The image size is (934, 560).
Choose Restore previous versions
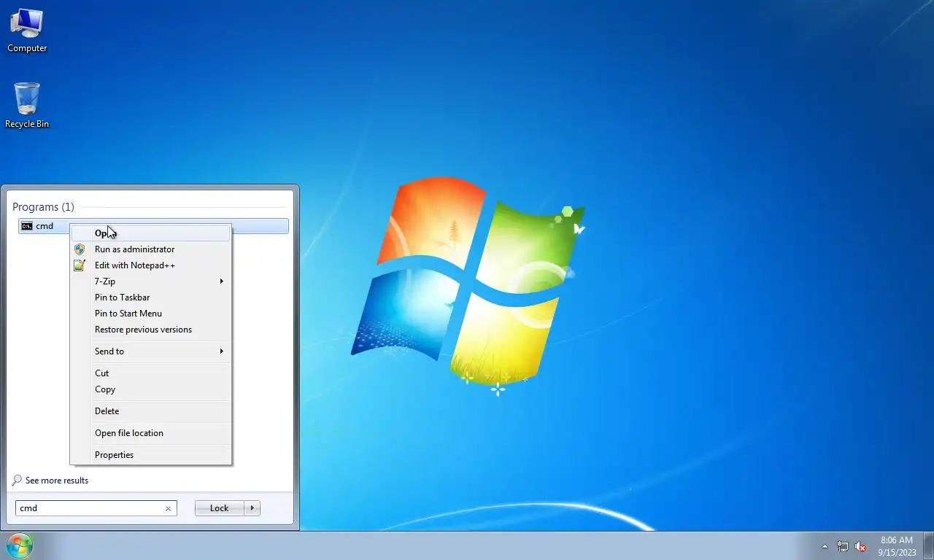[x=151, y=330]
